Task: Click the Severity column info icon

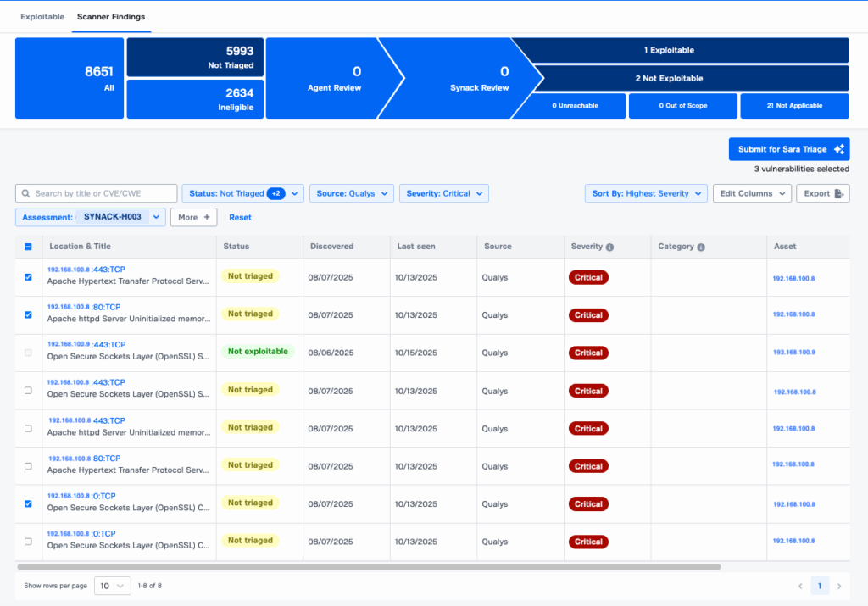Action: click(x=610, y=247)
